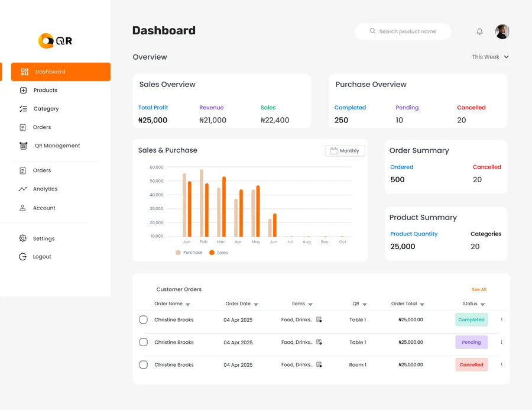Click See All for Customer Orders
Image resolution: width=532 pixels, height=410 pixels.
pyautogui.click(x=479, y=289)
